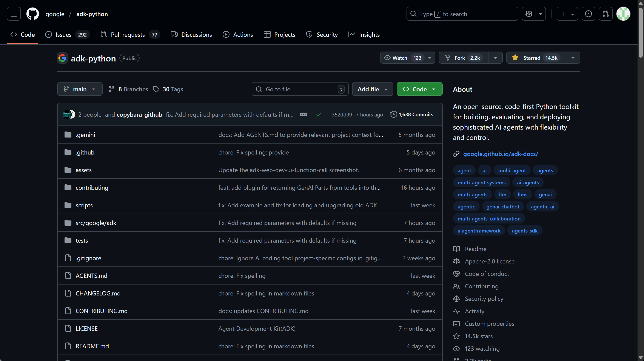
Task: Unstar the repository via Starred button
Action: (x=536, y=58)
